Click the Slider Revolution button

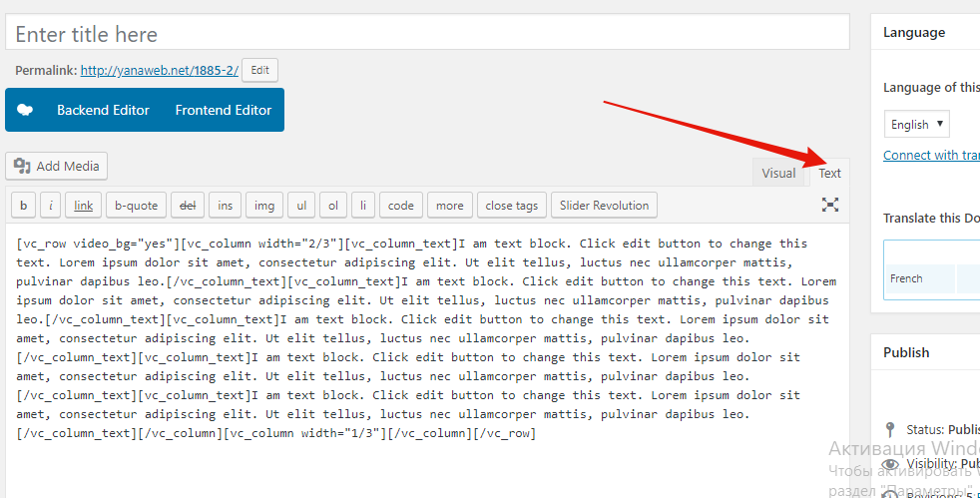click(x=605, y=206)
